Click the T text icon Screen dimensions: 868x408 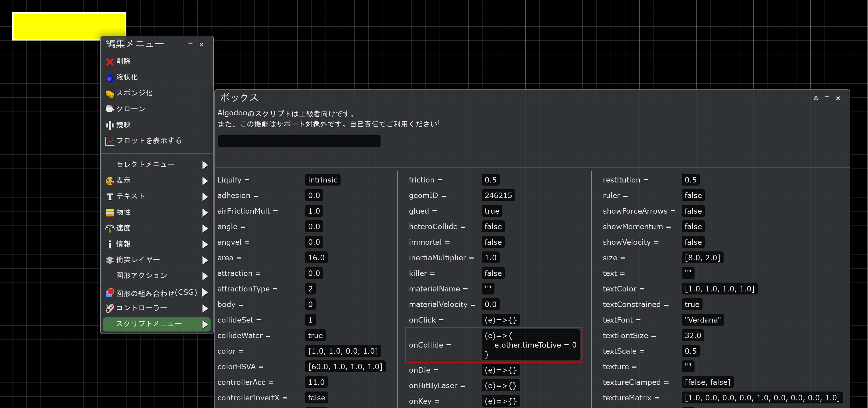coord(110,197)
